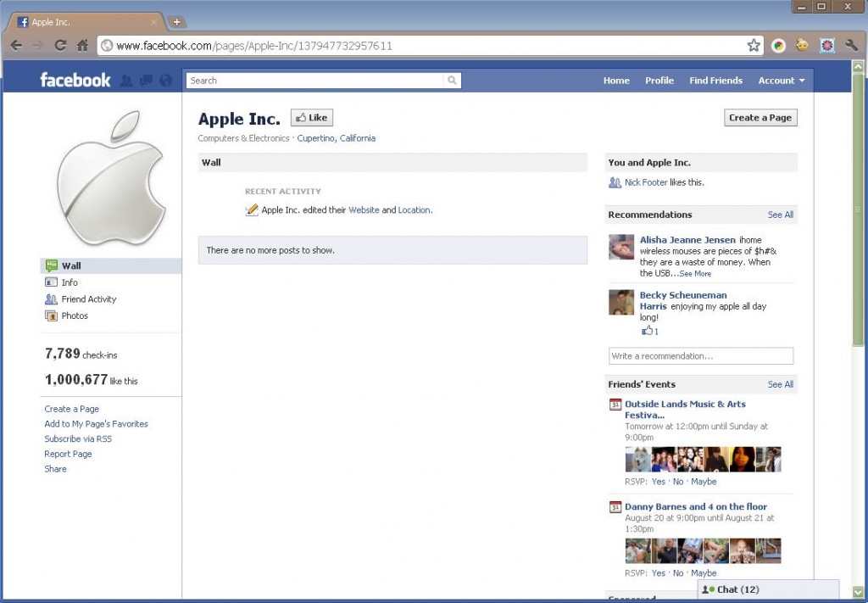Open Friend Activity in sidebar

click(x=81, y=299)
